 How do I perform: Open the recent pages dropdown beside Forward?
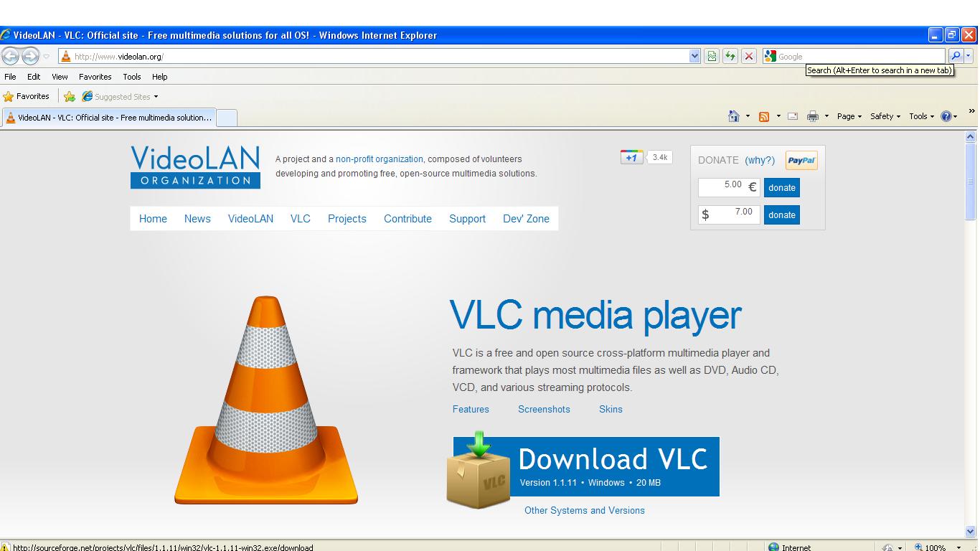[46, 57]
